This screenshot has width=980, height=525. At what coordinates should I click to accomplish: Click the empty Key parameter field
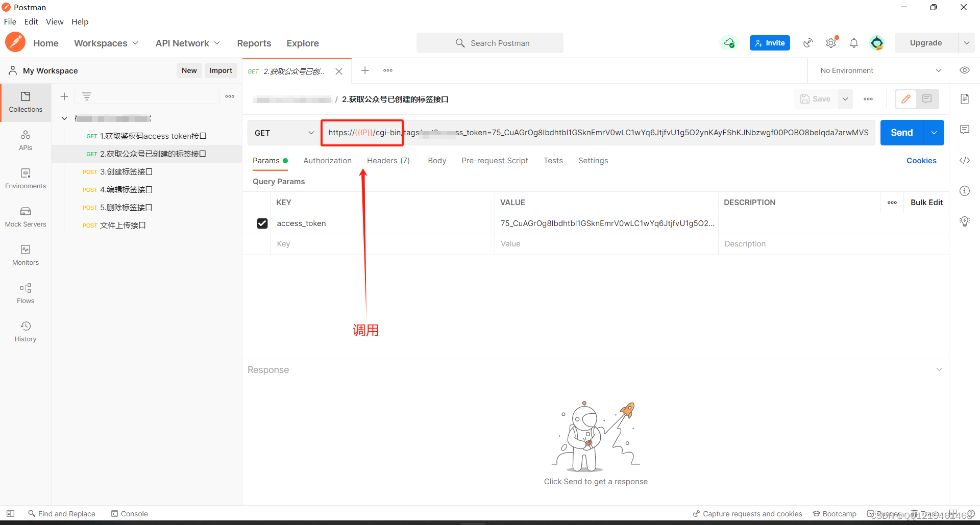coord(383,244)
